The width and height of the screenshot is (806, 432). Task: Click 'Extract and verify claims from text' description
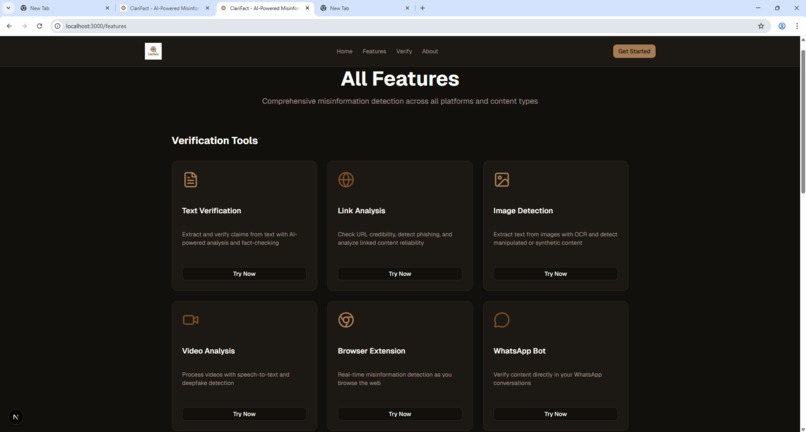tap(240, 239)
